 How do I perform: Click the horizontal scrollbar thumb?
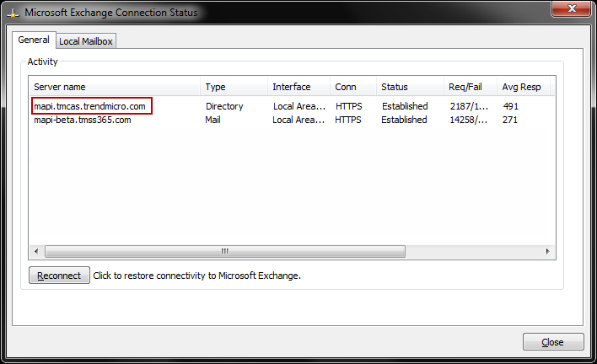[225, 251]
